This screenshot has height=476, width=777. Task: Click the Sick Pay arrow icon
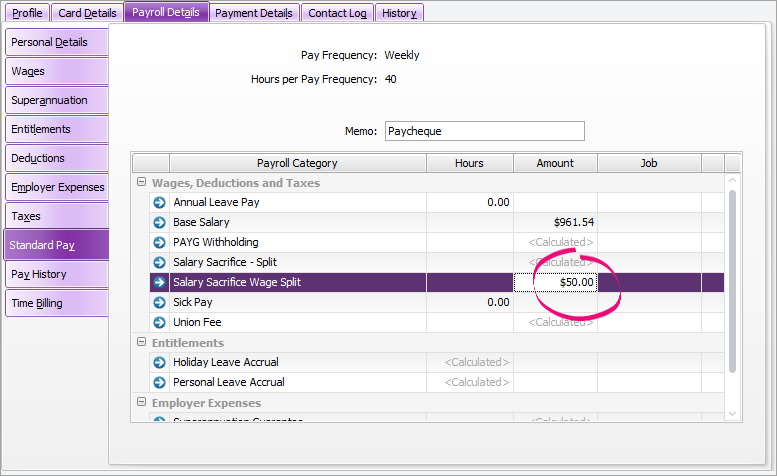pyautogui.click(x=159, y=302)
